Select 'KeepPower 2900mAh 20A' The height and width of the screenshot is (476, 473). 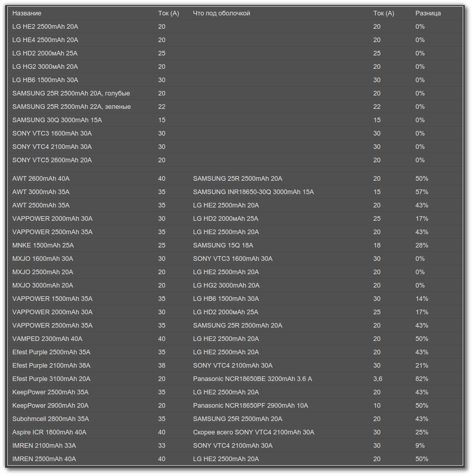[x=50, y=406]
